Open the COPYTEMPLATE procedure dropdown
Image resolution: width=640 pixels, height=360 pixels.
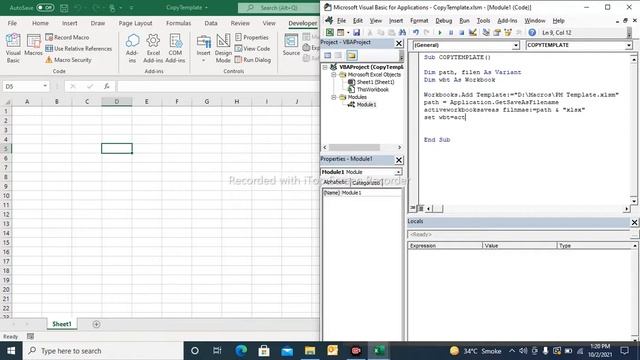coord(629,45)
